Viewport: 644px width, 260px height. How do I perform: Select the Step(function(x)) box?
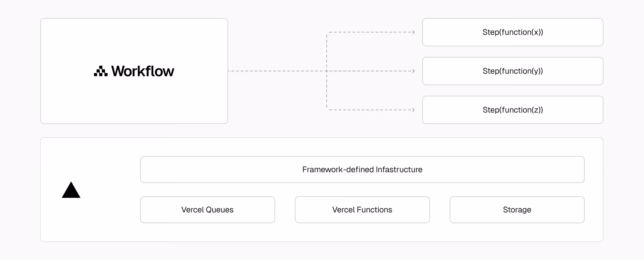point(513,32)
